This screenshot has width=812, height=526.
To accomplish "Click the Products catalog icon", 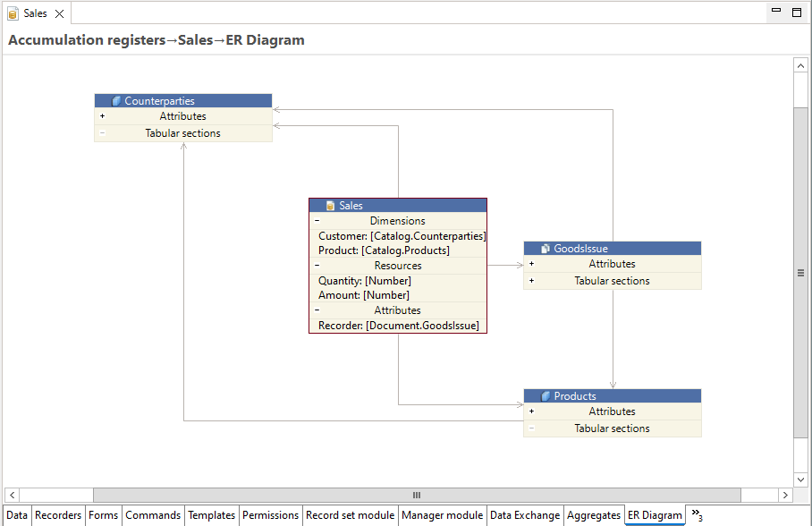I will click(546, 396).
